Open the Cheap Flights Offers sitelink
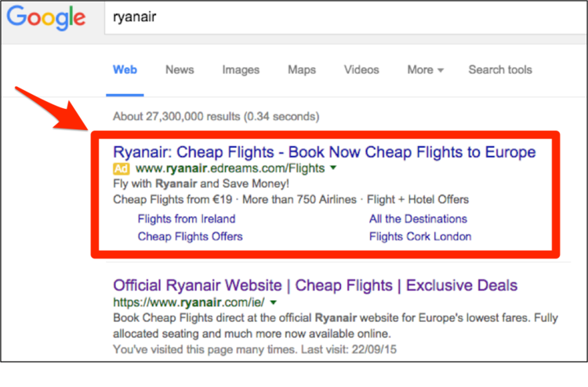The image size is (588, 387). (x=191, y=237)
